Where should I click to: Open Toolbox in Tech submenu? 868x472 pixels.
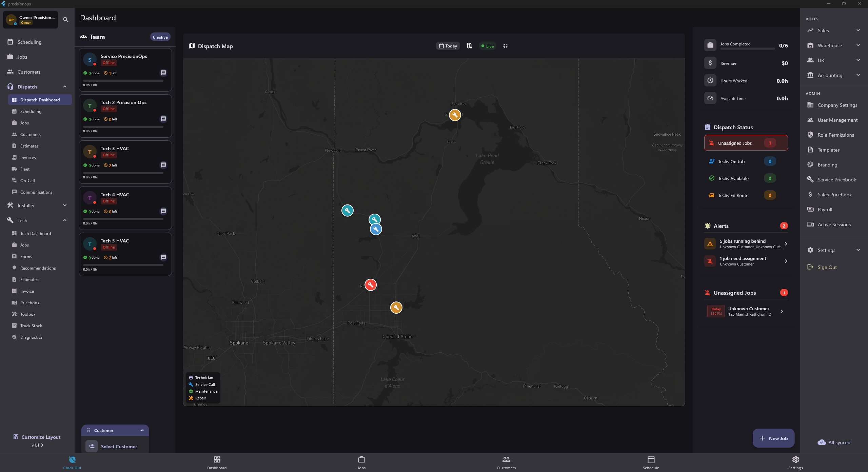coord(40,314)
